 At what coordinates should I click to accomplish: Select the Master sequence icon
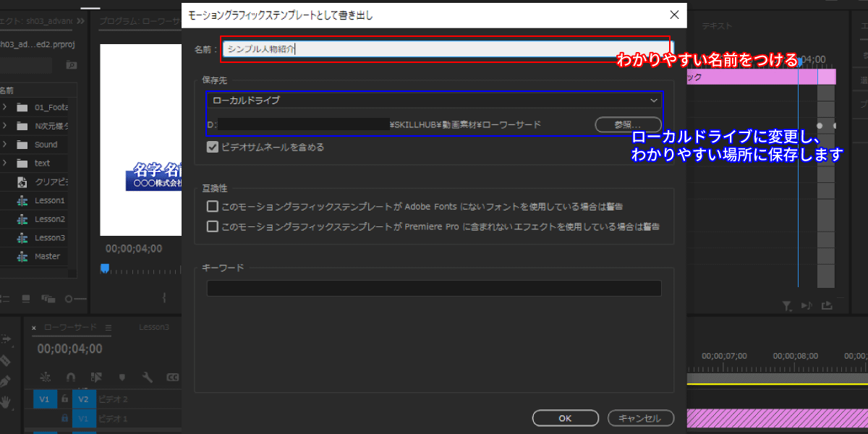click(x=22, y=257)
